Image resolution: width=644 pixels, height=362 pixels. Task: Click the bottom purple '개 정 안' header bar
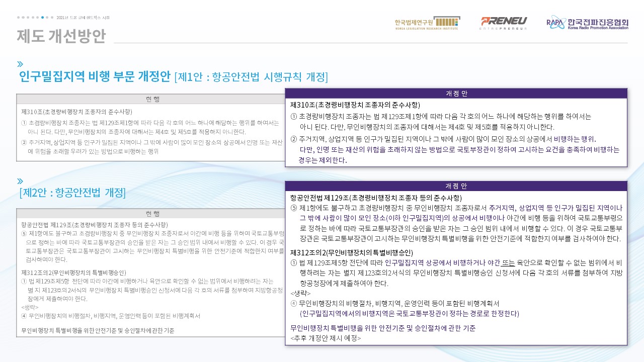click(456, 186)
